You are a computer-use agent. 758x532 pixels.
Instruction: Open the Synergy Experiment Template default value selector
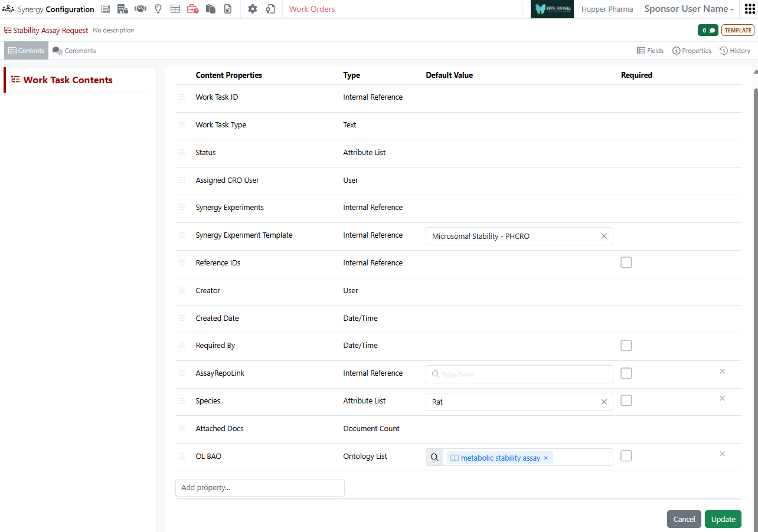pos(520,237)
